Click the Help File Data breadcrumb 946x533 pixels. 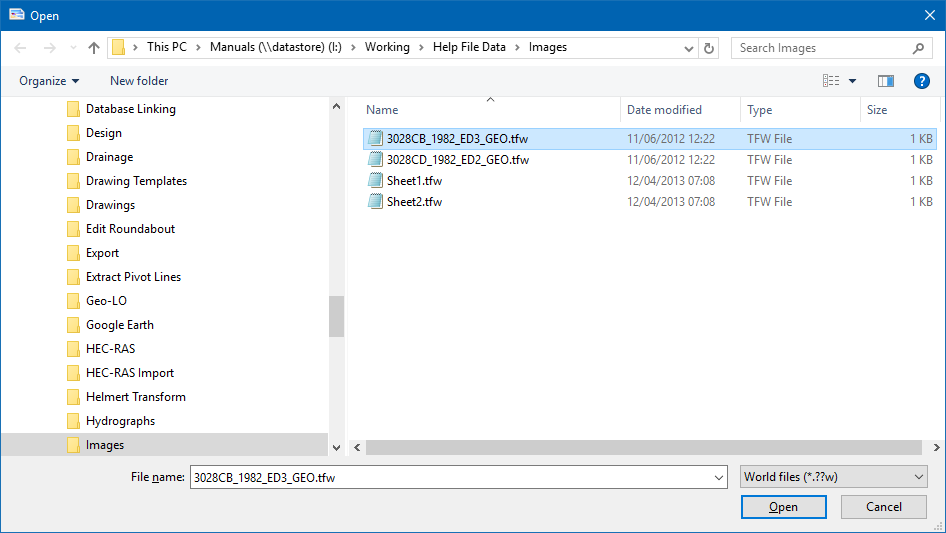coord(468,47)
